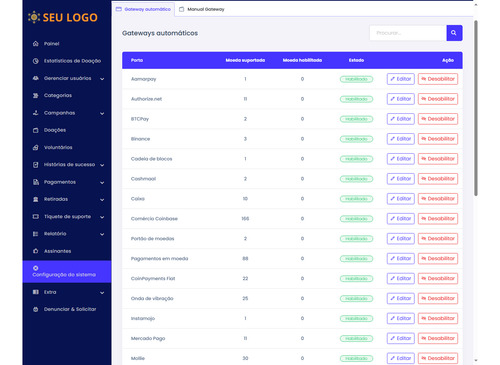The image size is (500, 365).
Task: Disable the Portão de moedas gateway
Action: point(438,239)
